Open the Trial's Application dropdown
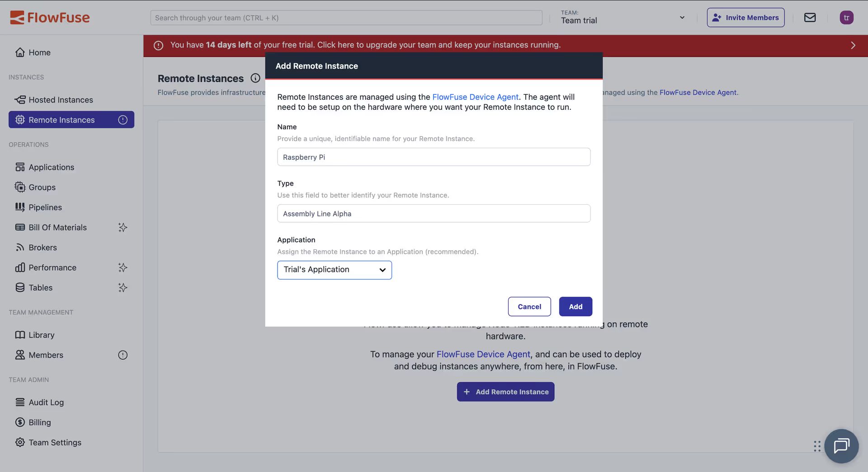The width and height of the screenshot is (868, 472). coord(335,270)
